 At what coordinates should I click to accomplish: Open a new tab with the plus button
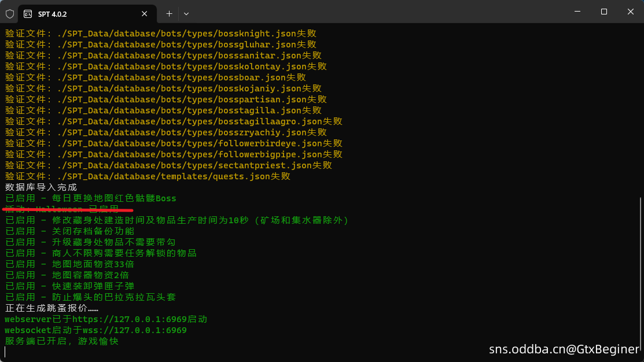point(169,13)
